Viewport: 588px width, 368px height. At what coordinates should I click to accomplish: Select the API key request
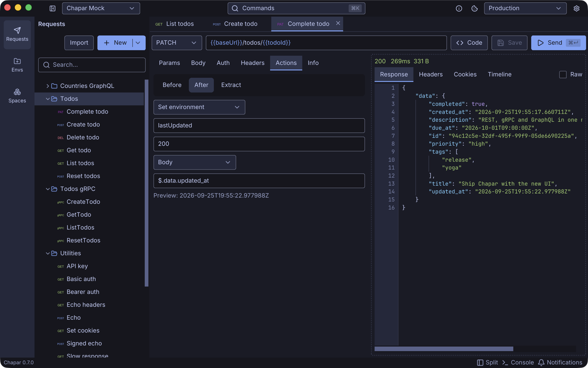pos(90,266)
